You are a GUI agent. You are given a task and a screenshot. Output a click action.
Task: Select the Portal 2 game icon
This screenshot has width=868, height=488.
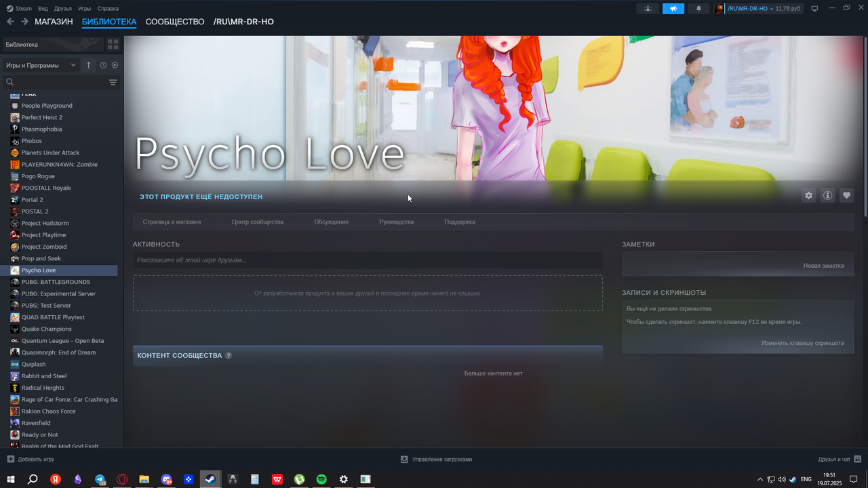click(x=15, y=199)
